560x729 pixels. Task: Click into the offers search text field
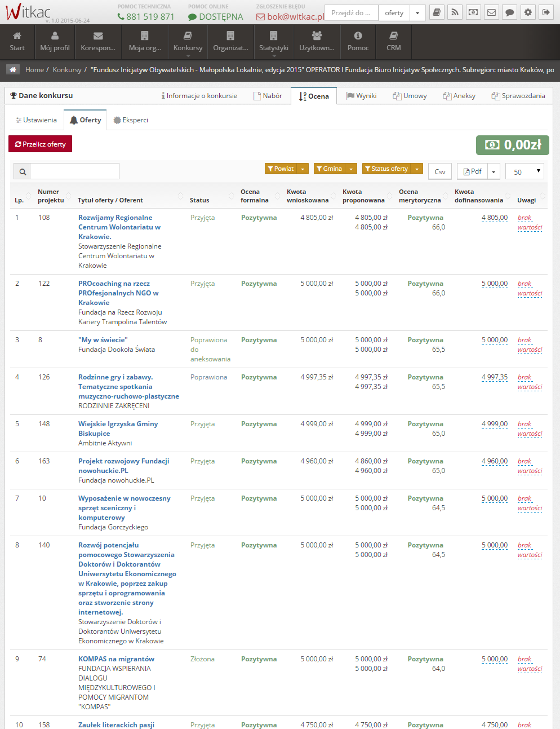coord(74,171)
